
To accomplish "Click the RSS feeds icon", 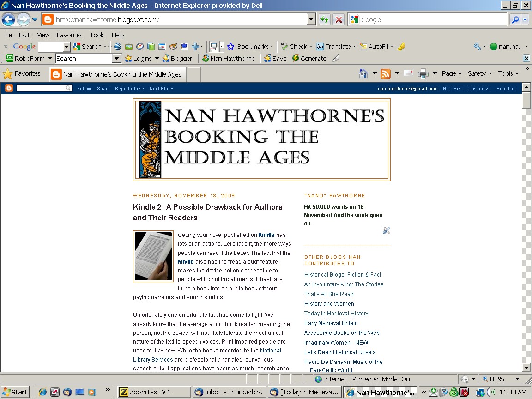I will [x=386, y=73].
